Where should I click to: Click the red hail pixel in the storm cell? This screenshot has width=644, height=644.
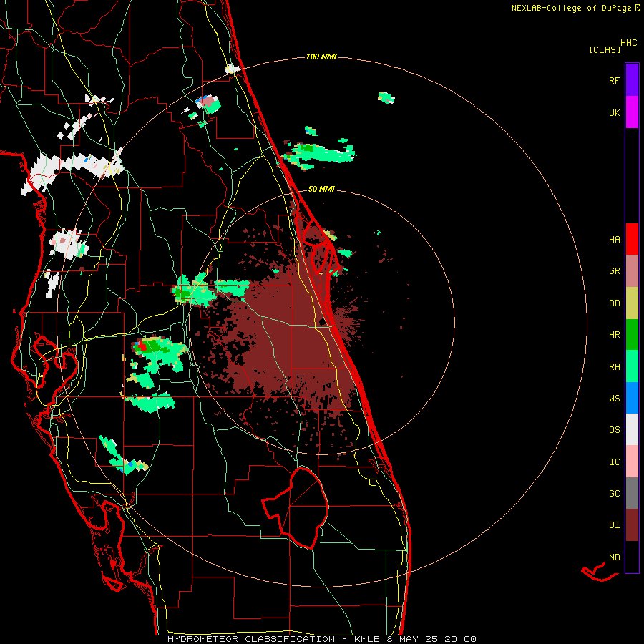point(142,346)
